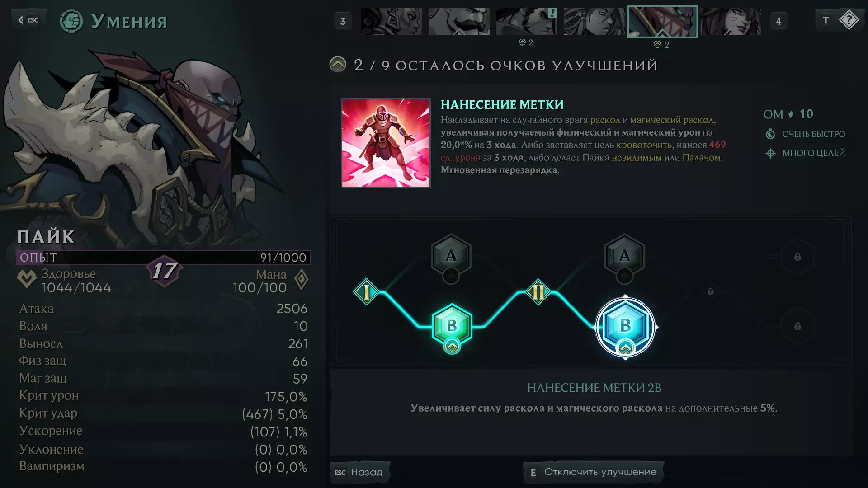868x488 pixels.
Task: Click the Назад button
Action: point(359,472)
